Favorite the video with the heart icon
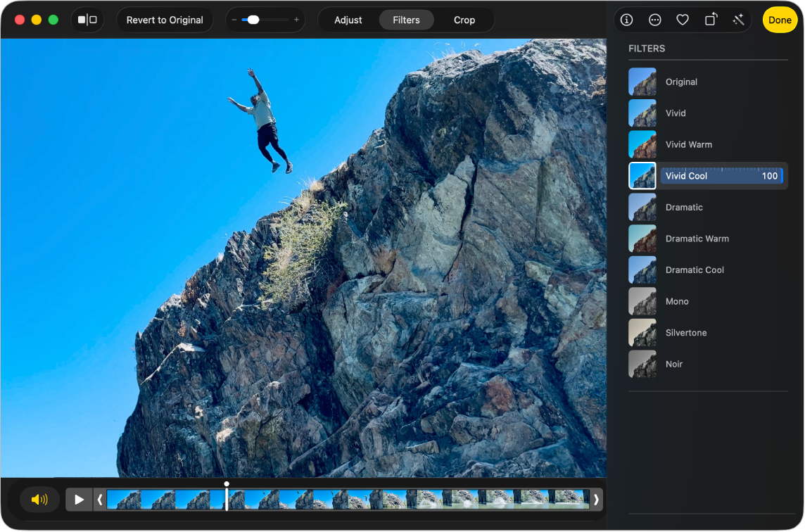This screenshot has height=532, width=805. (x=682, y=20)
